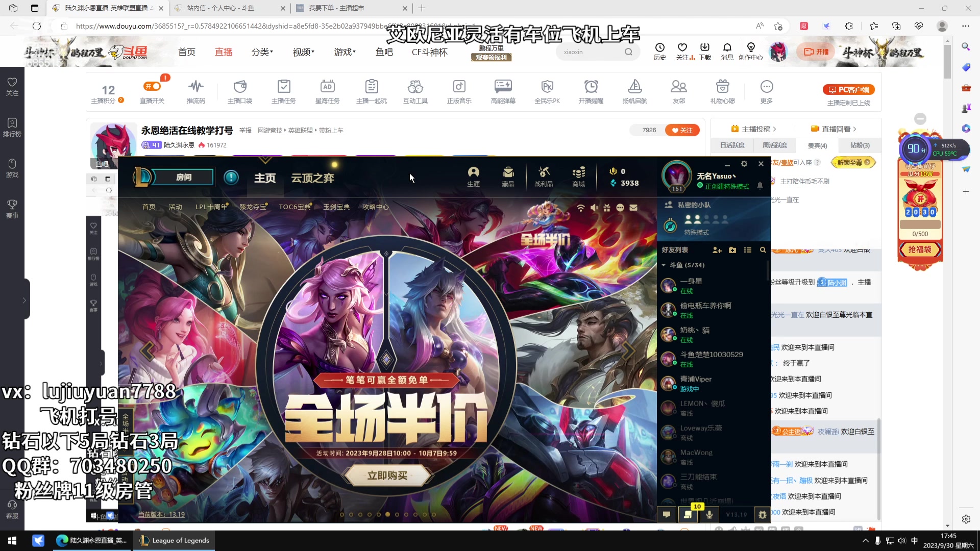The width and height of the screenshot is (980, 551).
Task: Click the League client notification bell
Action: point(760,186)
